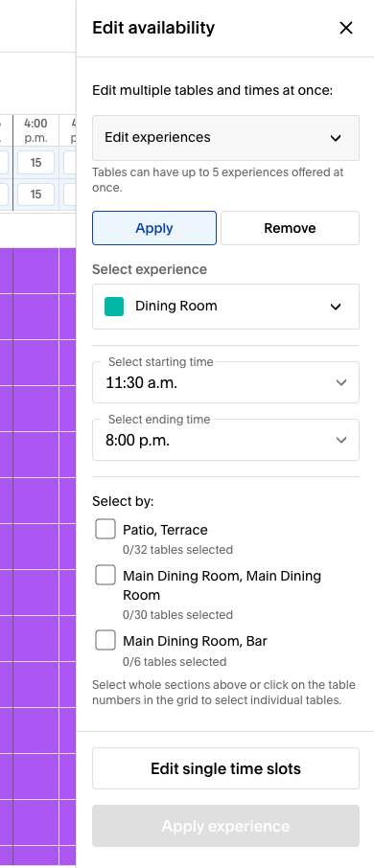Select Main Dining Room, Main Dining Room checkbox
The image size is (374, 868).
pyautogui.click(x=105, y=575)
